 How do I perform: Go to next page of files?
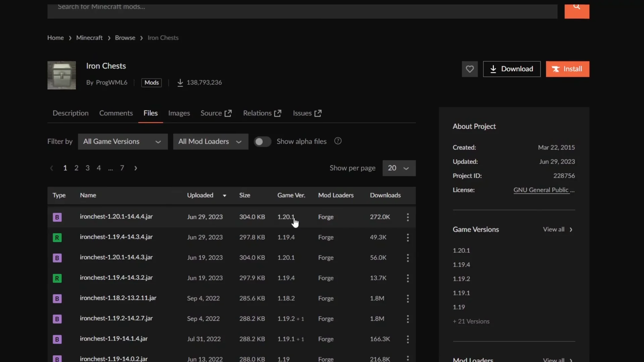[x=136, y=168]
